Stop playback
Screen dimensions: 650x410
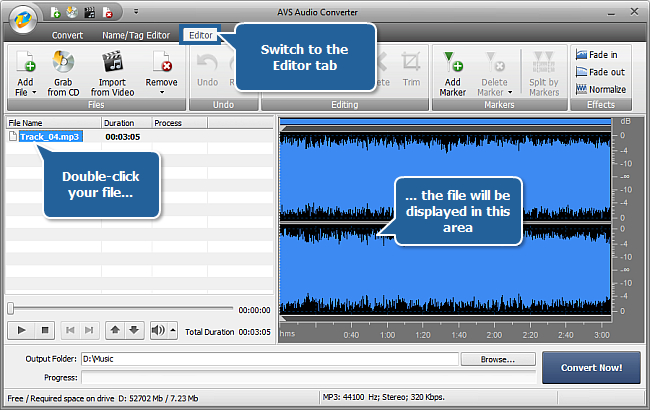coord(45,330)
